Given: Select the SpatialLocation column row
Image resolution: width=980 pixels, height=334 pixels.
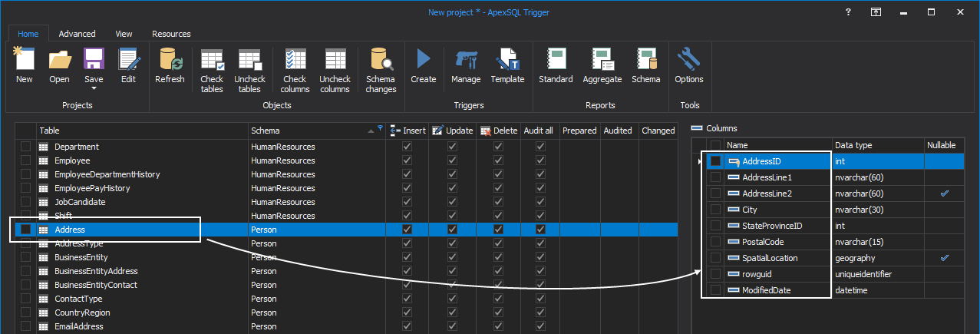Looking at the screenshot, I should 828,258.
